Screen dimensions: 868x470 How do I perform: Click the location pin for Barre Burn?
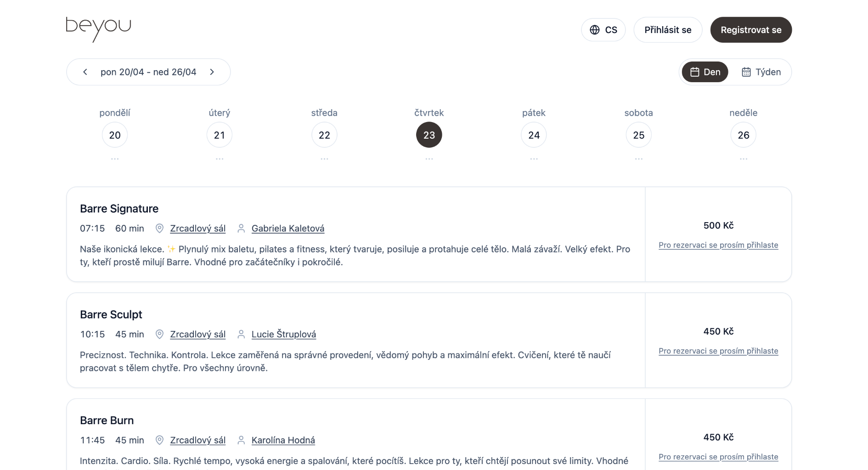click(x=159, y=440)
